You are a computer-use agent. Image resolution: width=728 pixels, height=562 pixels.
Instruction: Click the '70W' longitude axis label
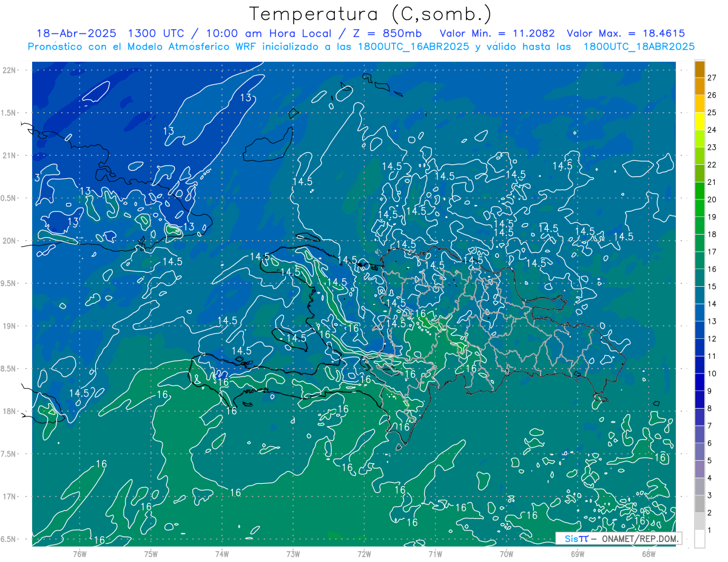pos(506,554)
